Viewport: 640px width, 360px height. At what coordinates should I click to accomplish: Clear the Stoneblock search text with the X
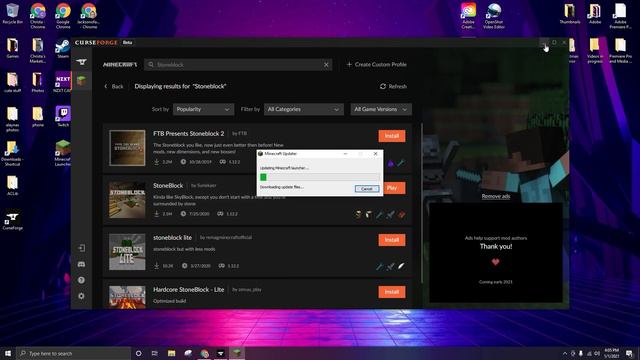(x=326, y=64)
